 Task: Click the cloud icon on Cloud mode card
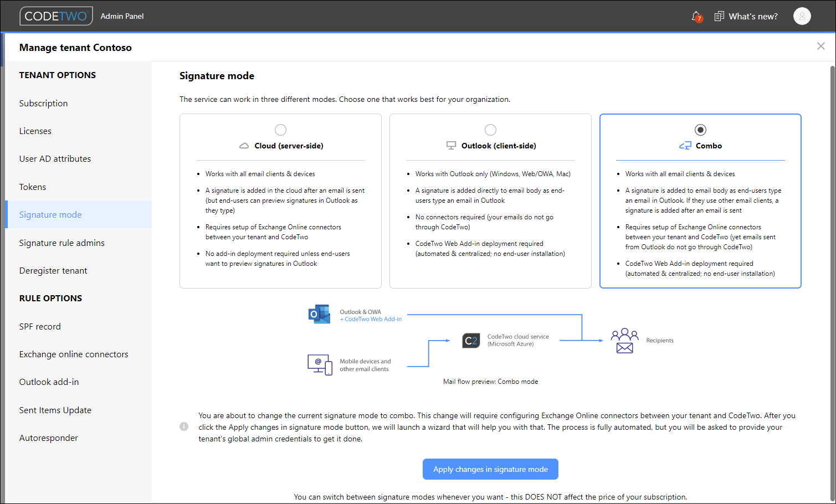pyautogui.click(x=244, y=145)
